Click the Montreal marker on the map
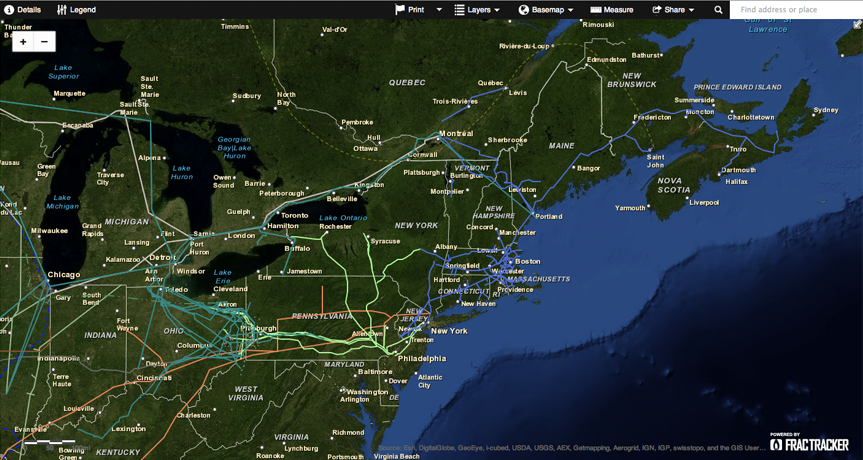Image resolution: width=863 pixels, height=460 pixels. click(455, 134)
